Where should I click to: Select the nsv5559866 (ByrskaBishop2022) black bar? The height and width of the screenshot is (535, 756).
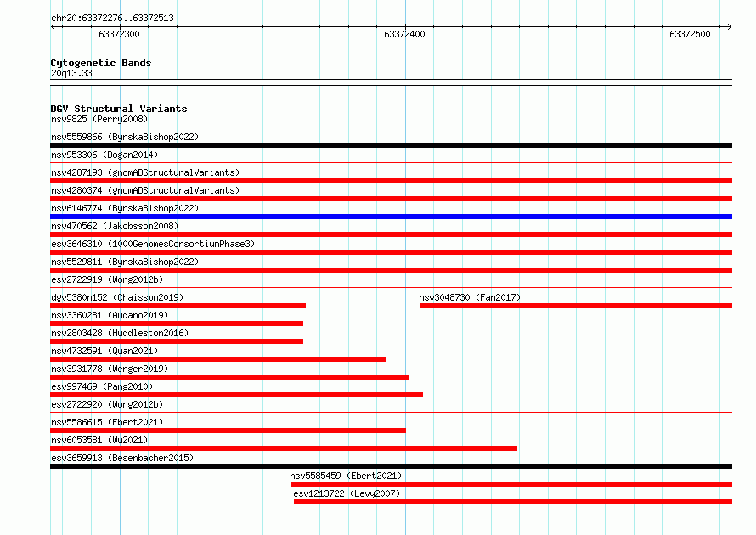point(391,145)
